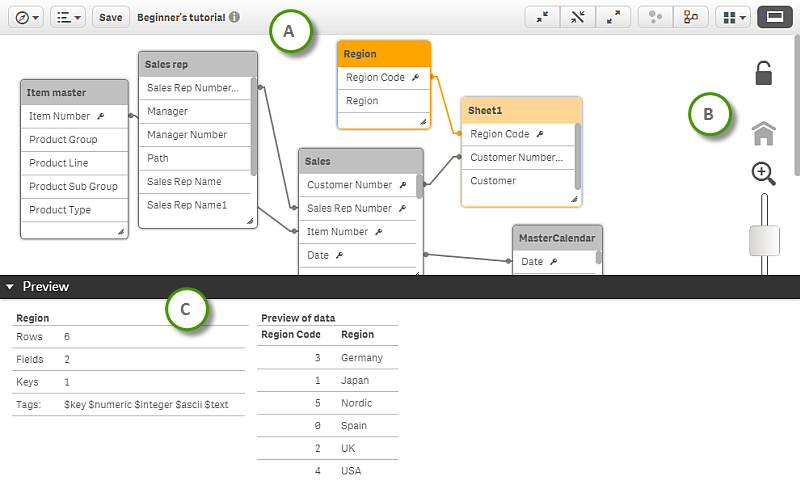
Task: Select the Sheet1 table header
Action: tap(521, 110)
